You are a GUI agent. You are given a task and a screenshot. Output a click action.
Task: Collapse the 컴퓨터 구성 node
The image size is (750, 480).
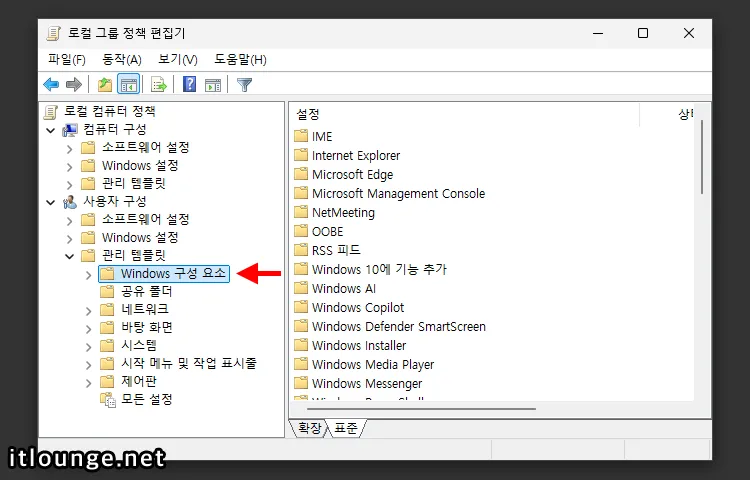click(x=51, y=130)
